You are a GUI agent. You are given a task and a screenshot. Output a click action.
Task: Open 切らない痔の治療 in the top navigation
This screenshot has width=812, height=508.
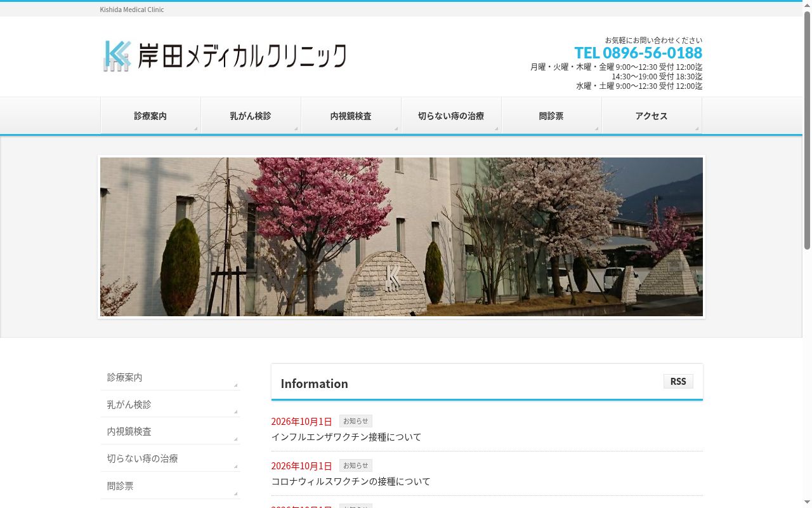click(451, 116)
